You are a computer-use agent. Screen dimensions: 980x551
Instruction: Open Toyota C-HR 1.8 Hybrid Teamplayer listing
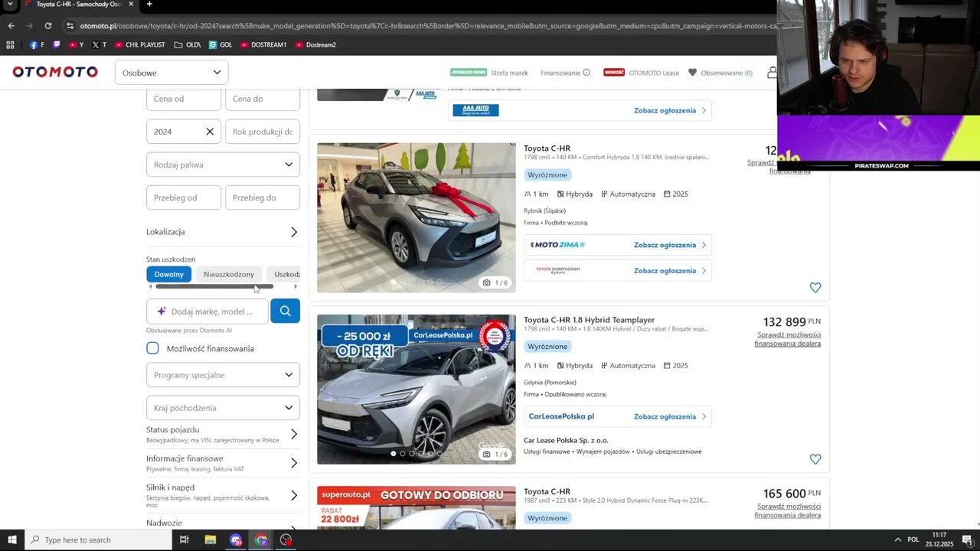(589, 320)
